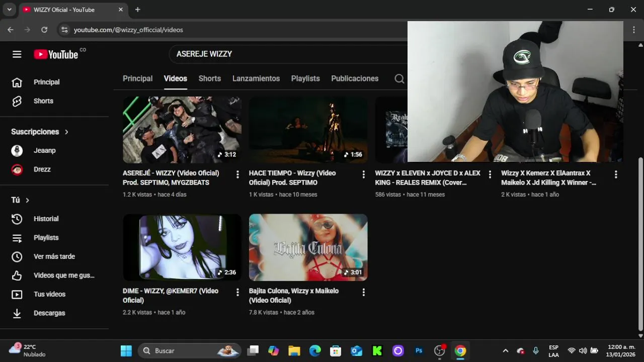This screenshot has height=362, width=644.
Task: Open Ver más tarde list
Action: [54, 256]
